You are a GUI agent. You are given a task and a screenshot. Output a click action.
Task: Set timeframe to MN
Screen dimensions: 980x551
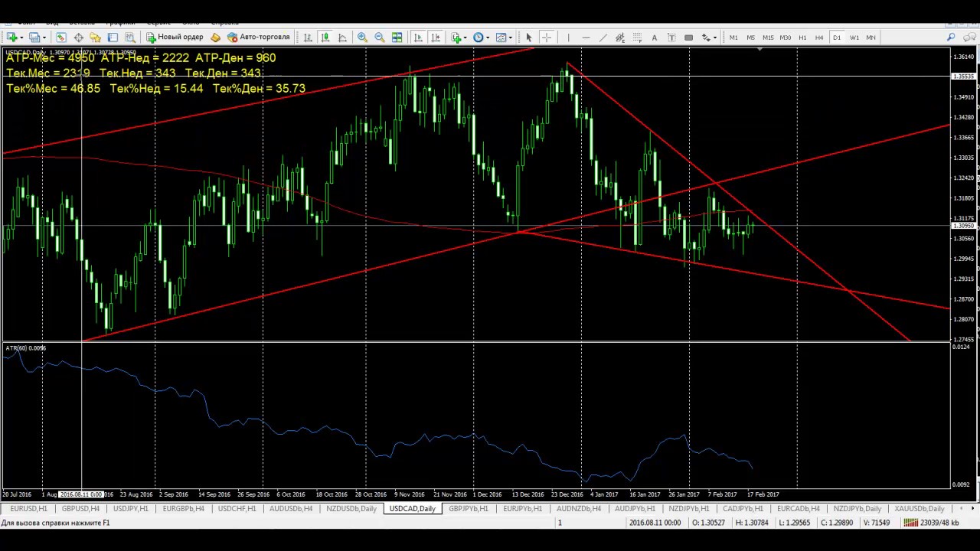click(871, 37)
